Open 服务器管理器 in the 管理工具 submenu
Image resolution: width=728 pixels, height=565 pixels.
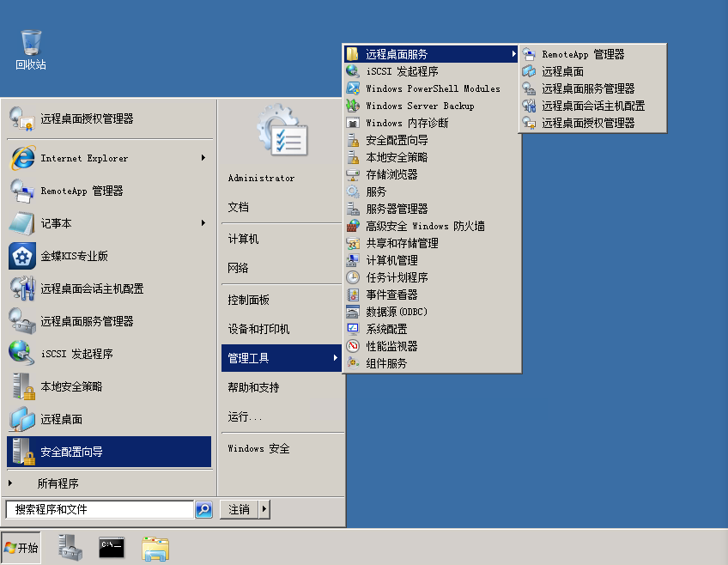tap(431, 209)
